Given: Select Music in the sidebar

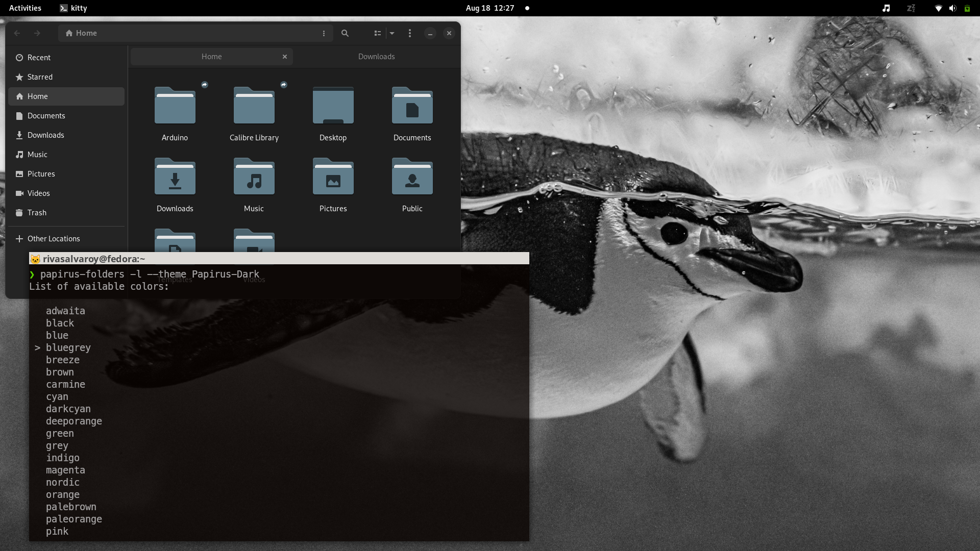Looking at the screenshot, I should click(x=66, y=155).
